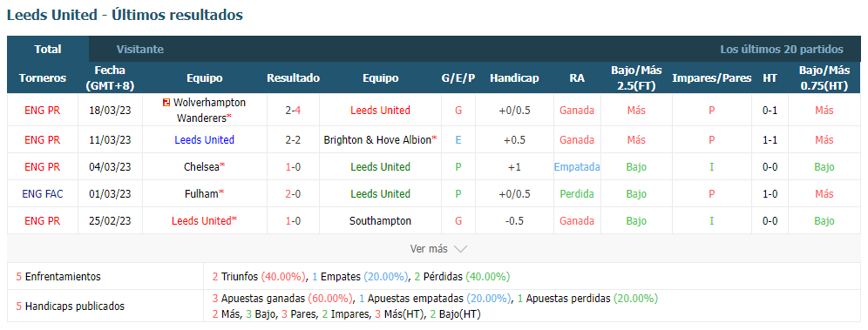Click Empatada result in Chelsea row
This screenshot has width=868, height=330.
(x=577, y=167)
